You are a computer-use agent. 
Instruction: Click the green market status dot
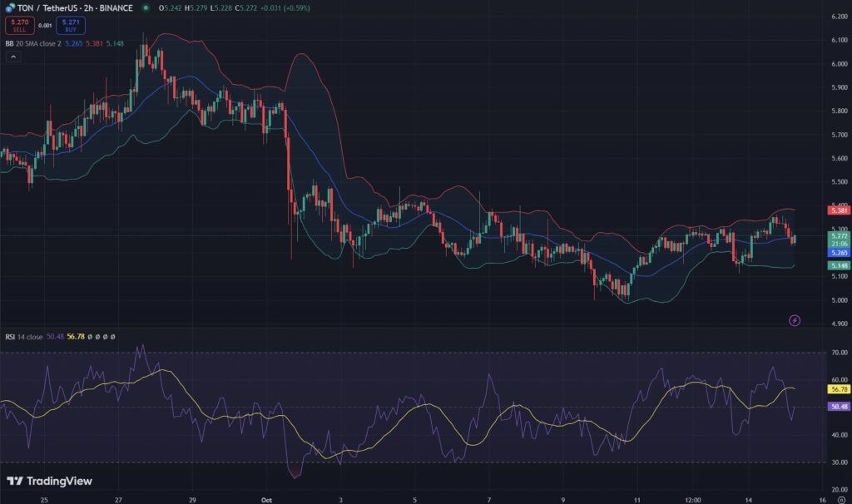point(146,7)
